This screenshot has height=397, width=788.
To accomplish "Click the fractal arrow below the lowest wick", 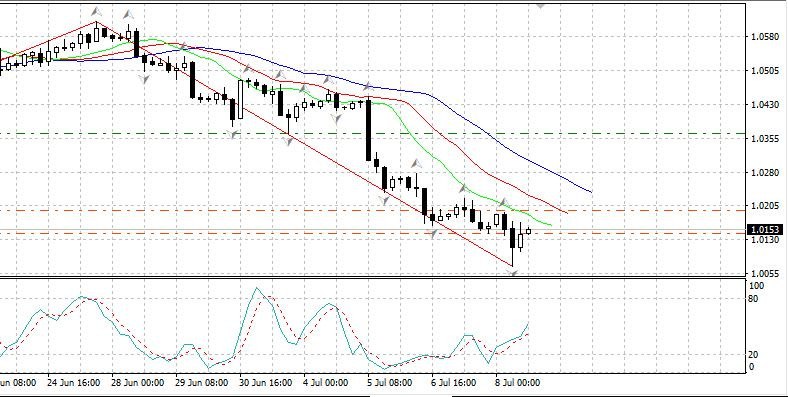I will 512,273.
